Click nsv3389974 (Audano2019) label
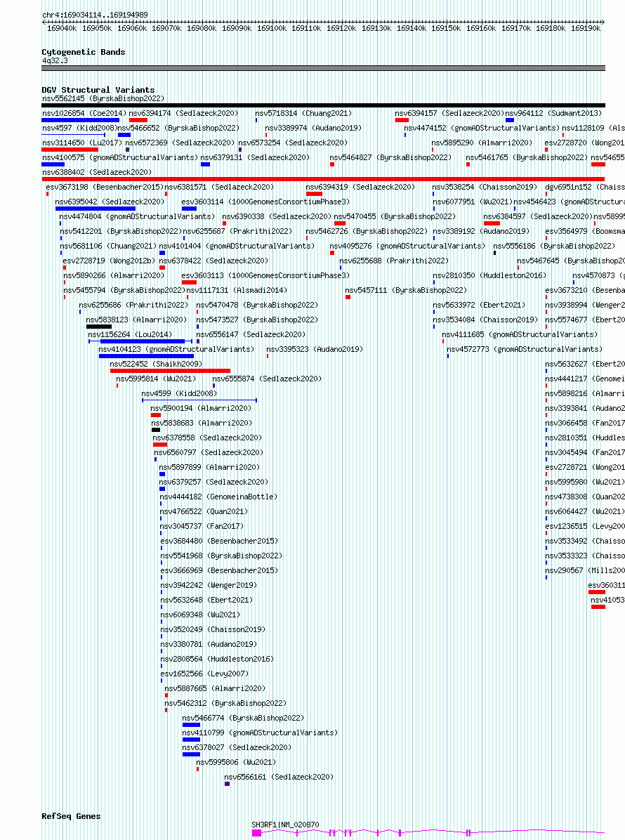Image resolution: width=625 pixels, height=840 pixels. [x=313, y=128]
